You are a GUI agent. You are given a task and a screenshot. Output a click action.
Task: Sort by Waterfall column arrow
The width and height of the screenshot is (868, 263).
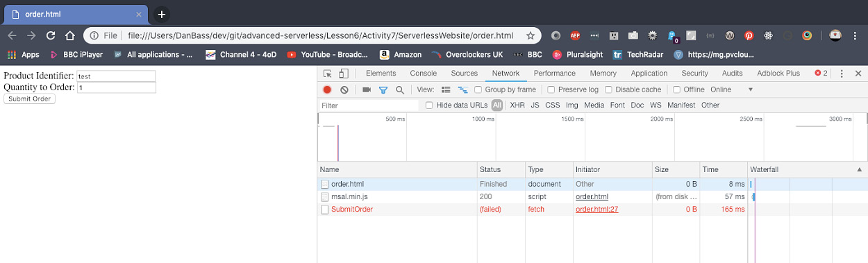tap(859, 169)
